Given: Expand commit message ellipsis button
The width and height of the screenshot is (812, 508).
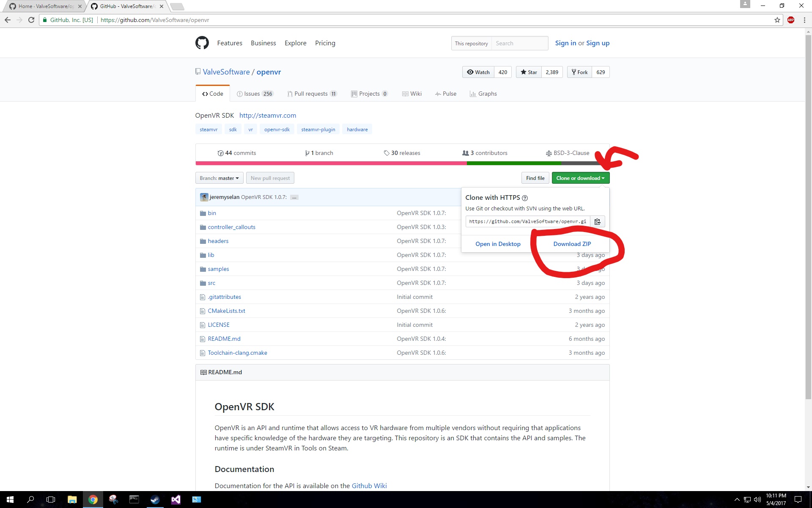Looking at the screenshot, I should click(x=294, y=197).
